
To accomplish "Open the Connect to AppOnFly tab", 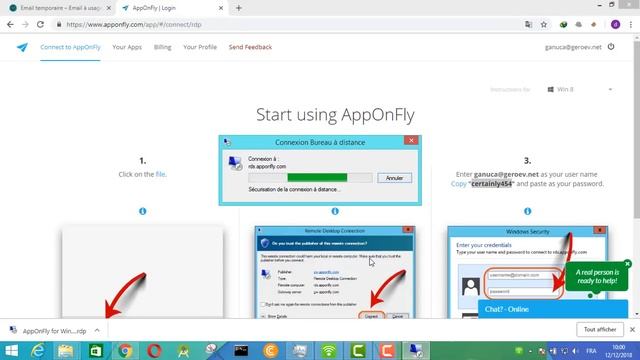I will pos(70,47).
